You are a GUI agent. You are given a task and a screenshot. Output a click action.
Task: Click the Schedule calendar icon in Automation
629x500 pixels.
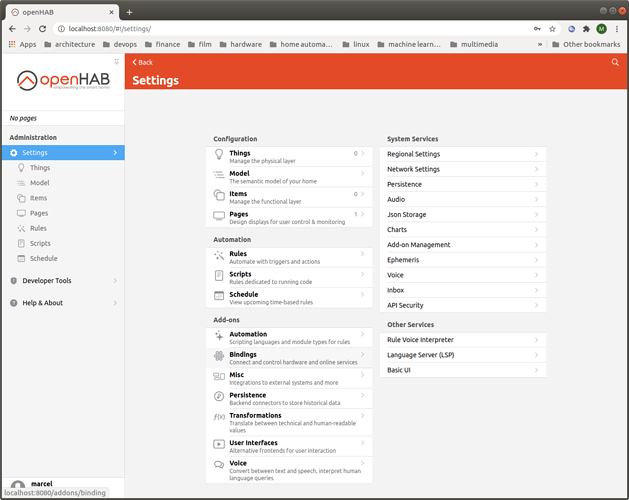[219, 296]
